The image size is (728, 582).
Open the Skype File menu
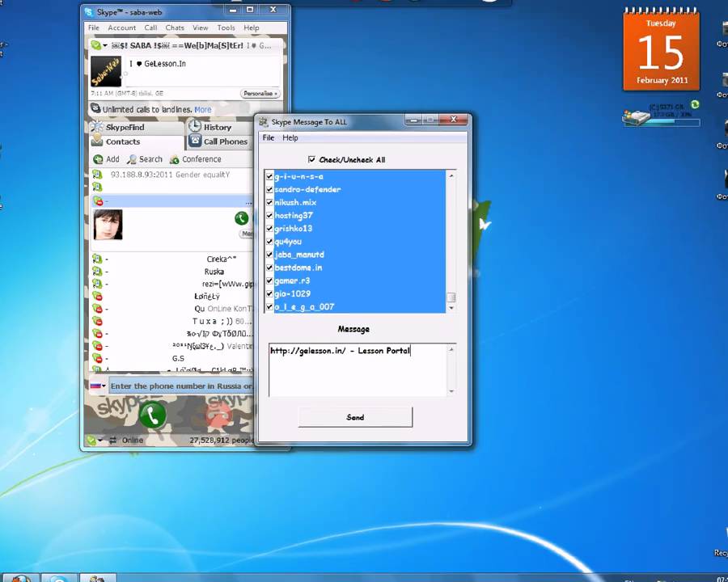[94, 27]
